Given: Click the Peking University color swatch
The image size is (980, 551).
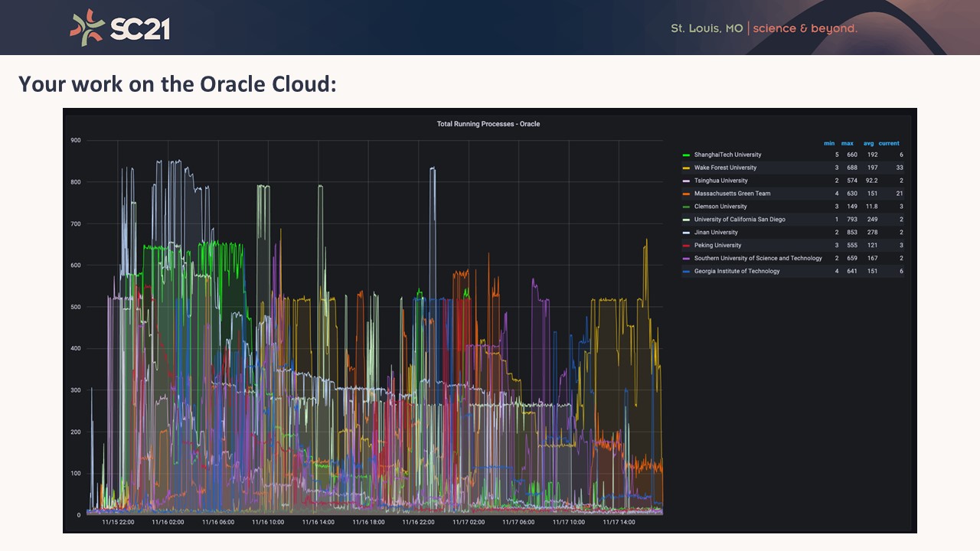Looking at the screenshot, I should coord(686,246).
